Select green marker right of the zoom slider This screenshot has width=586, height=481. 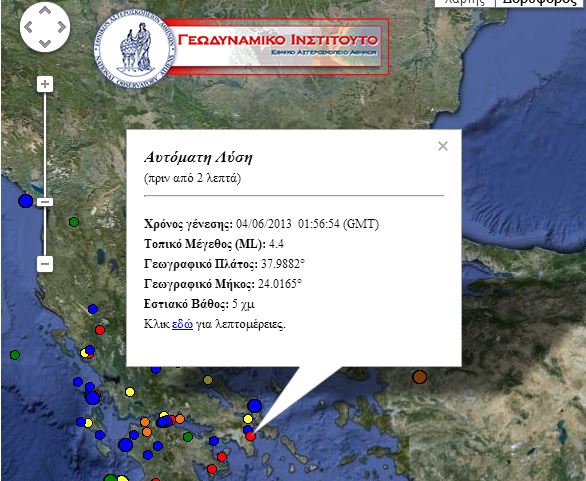click(x=74, y=222)
